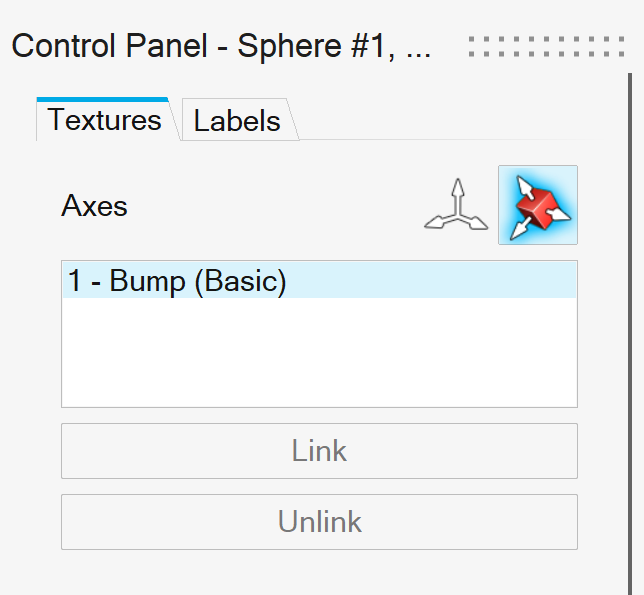Choose the plain axis arrows icon beside Axes
The image size is (644, 595).
pos(456,205)
